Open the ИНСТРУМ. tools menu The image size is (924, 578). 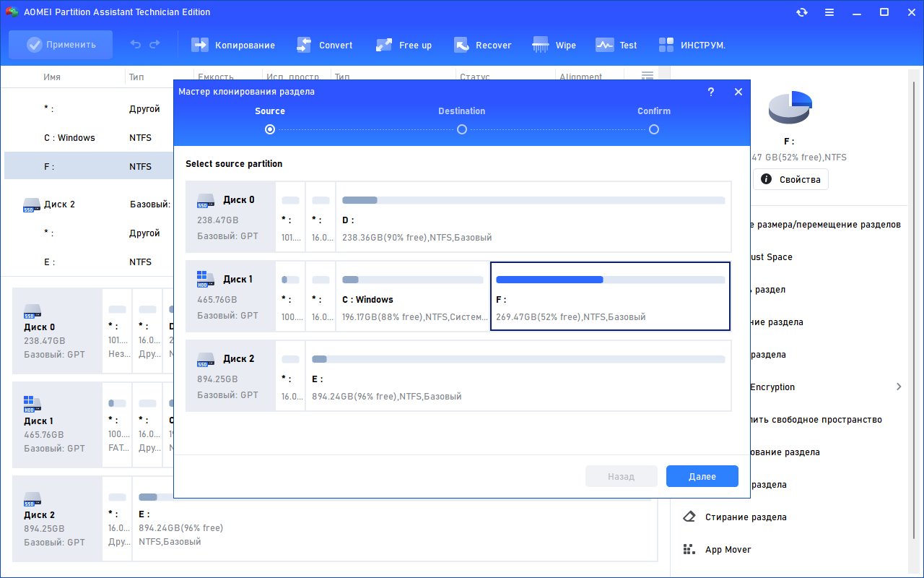(x=692, y=45)
